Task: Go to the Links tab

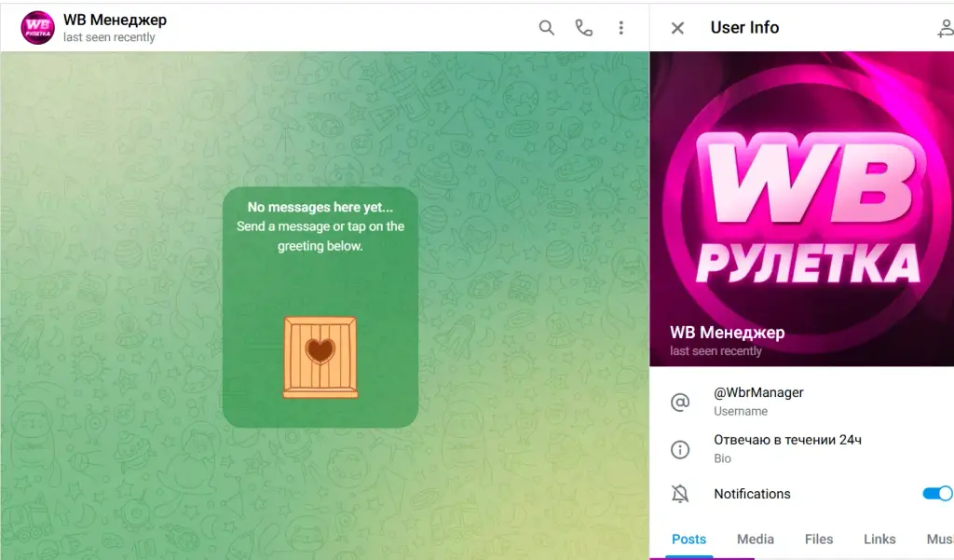Action: [x=879, y=540]
